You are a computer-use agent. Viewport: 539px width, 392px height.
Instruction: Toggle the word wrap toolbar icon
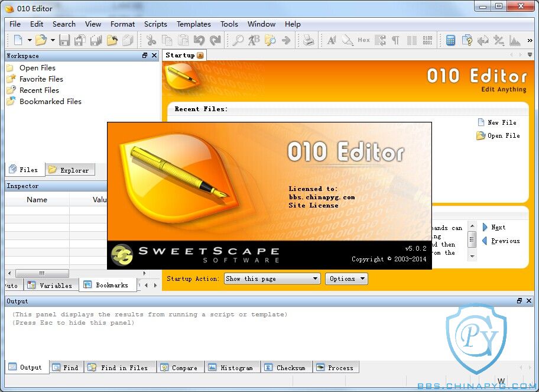point(380,40)
